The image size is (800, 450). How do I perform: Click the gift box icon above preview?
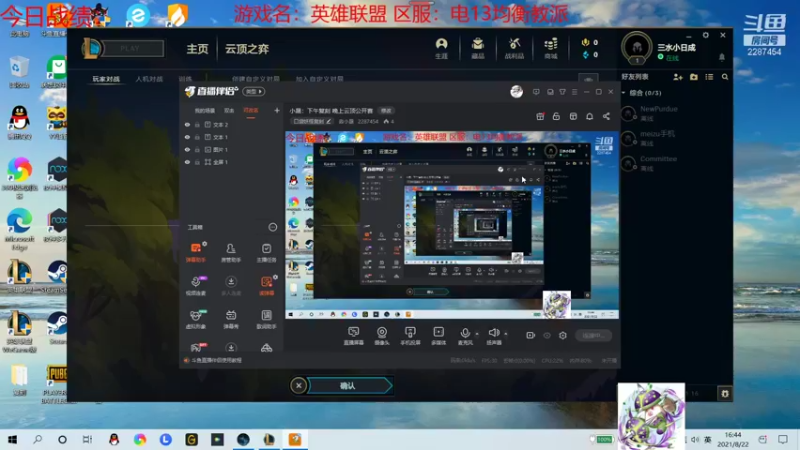540,116
